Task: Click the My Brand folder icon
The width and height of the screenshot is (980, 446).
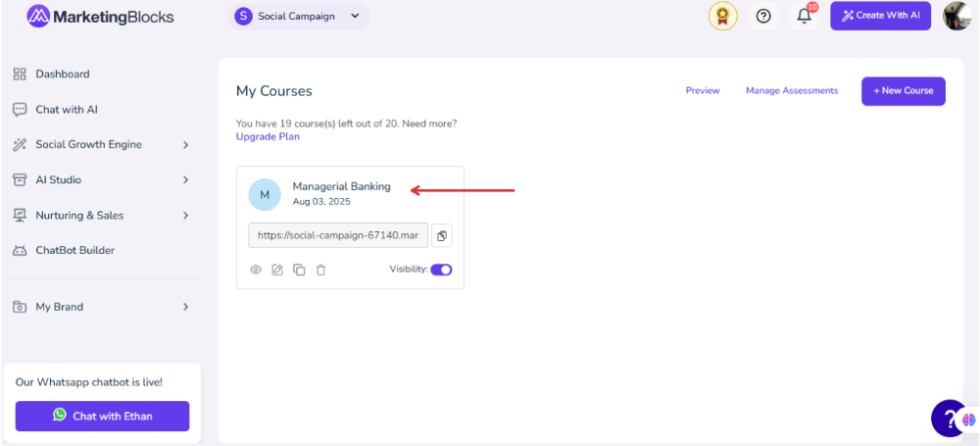Action: point(20,307)
